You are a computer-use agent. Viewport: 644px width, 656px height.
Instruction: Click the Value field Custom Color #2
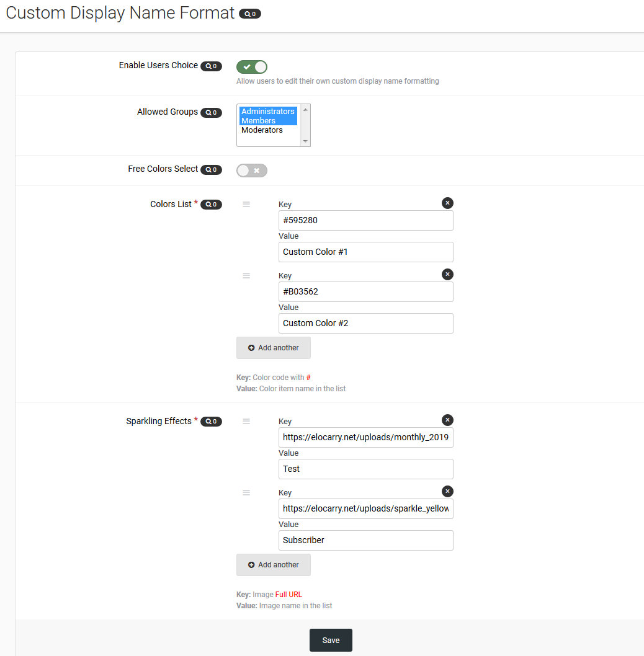point(365,324)
